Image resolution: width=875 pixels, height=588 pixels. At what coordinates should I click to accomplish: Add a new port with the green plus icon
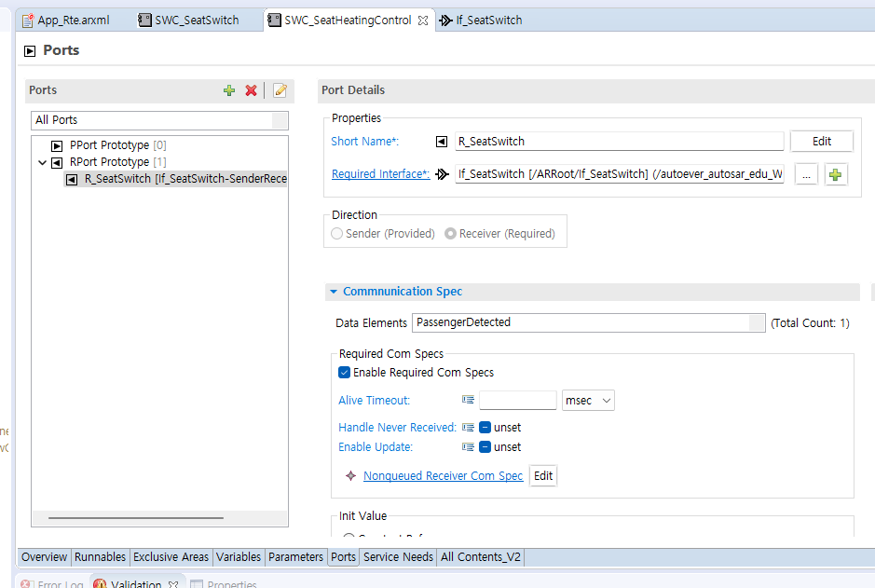(229, 90)
